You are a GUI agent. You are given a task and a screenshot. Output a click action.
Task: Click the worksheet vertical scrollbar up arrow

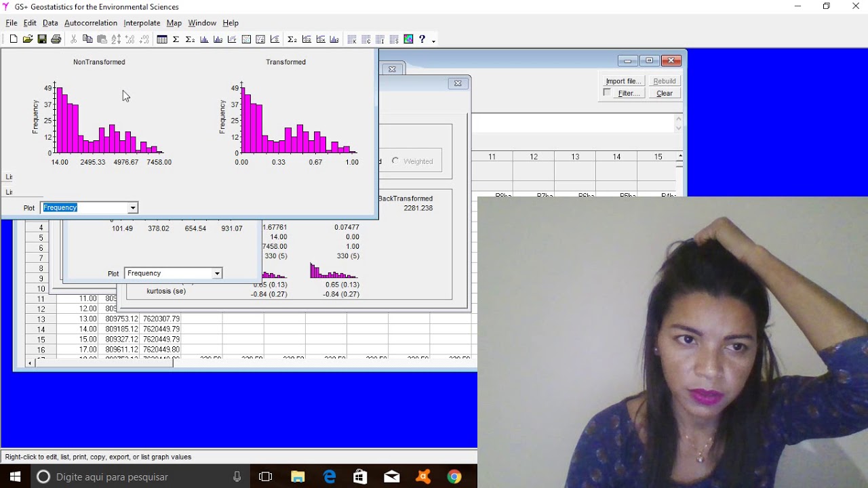coord(679,157)
